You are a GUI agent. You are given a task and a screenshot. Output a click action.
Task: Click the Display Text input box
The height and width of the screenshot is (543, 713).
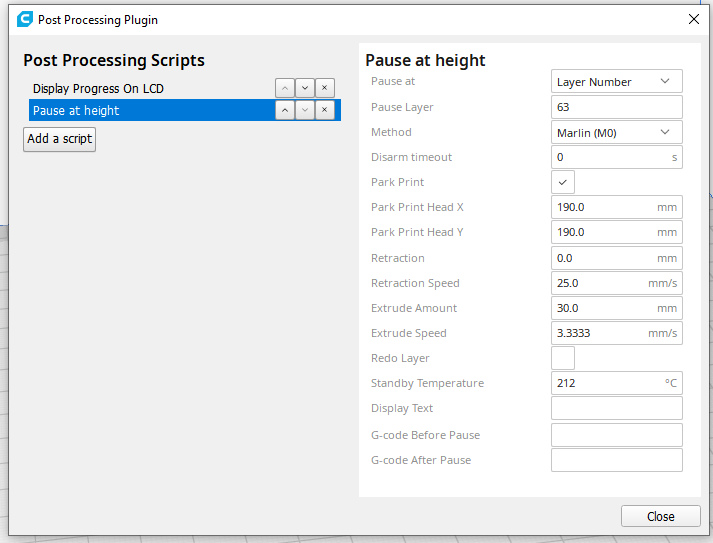click(617, 408)
